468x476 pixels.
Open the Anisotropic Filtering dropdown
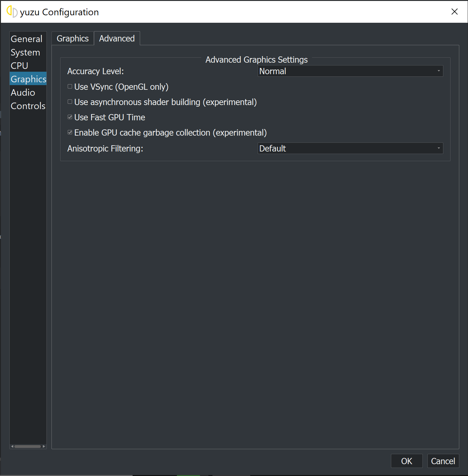click(350, 148)
